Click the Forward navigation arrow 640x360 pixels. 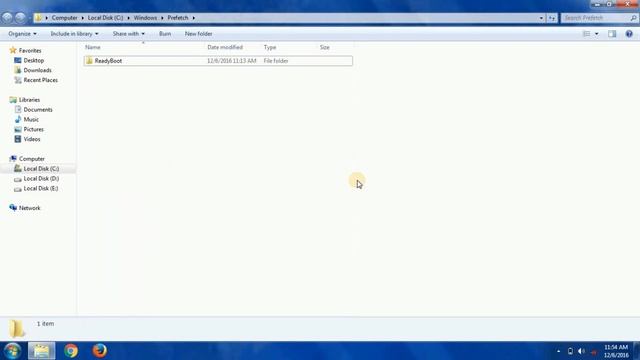[20, 18]
